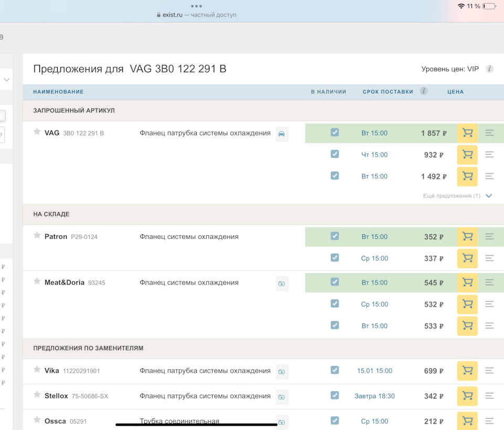Toggle in-stock checkbox for 932 ₽ offer
This screenshot has height=430, width=504.
coord(334,154)
